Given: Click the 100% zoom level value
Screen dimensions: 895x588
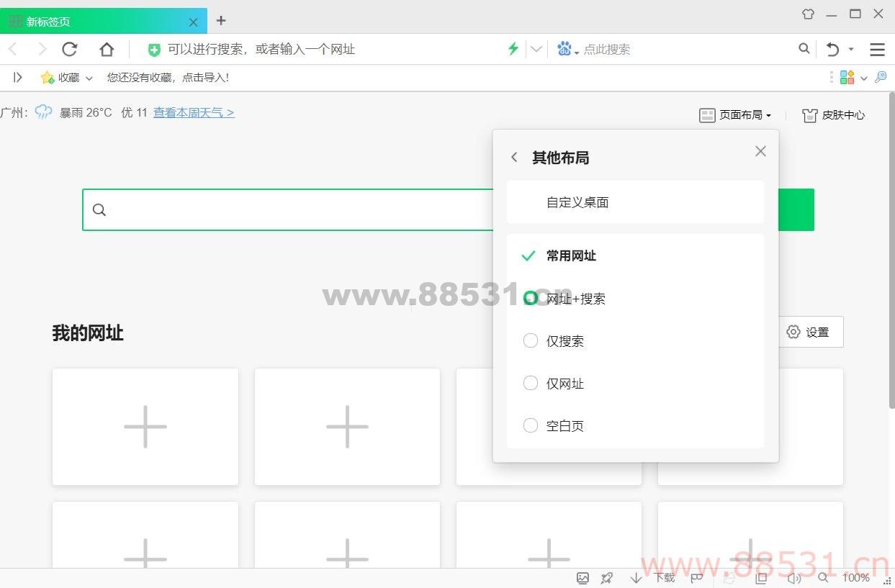Looking at the screenshot, I should [x=856, y=578].
